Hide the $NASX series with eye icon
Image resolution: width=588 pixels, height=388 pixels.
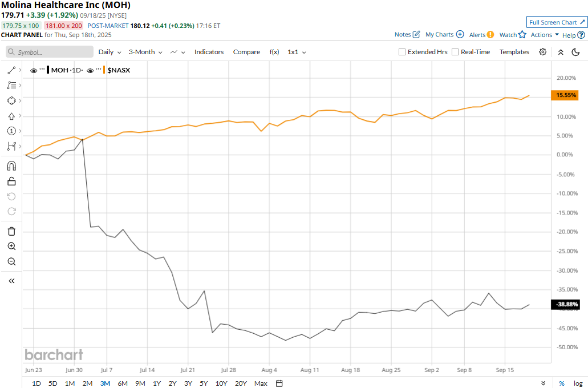tap(90, 70)
